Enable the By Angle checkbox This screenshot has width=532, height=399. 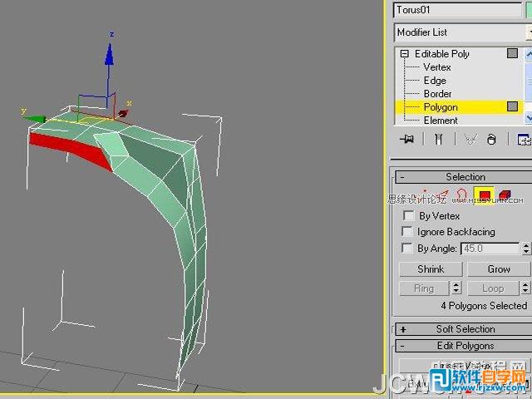(406, 248)
